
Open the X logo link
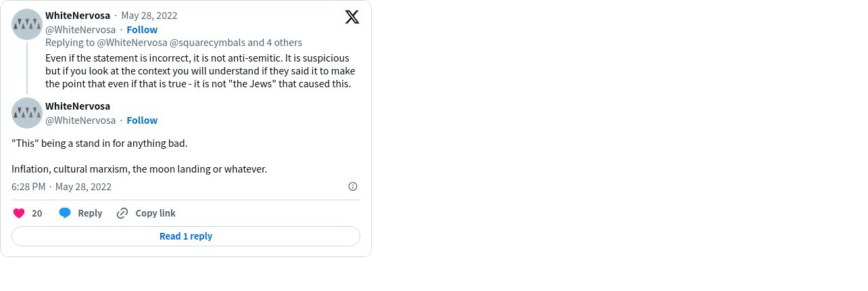(352, 17)
